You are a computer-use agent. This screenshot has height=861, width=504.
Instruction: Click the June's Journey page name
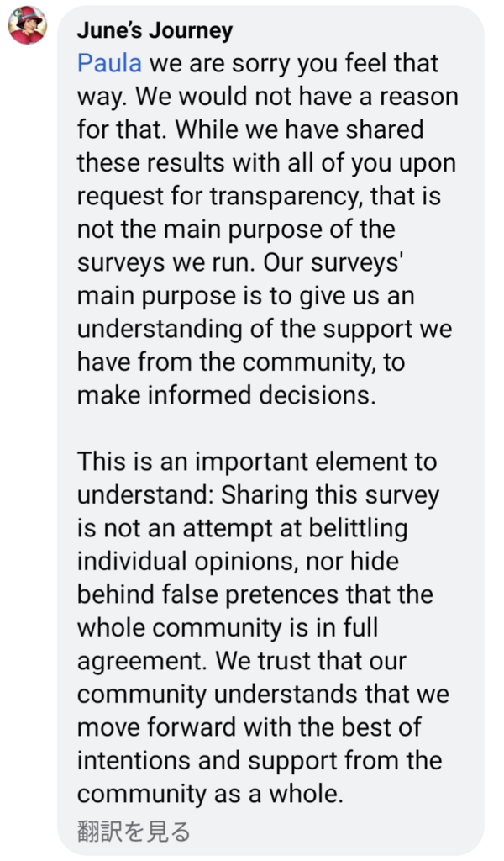[x=155, y=31]
